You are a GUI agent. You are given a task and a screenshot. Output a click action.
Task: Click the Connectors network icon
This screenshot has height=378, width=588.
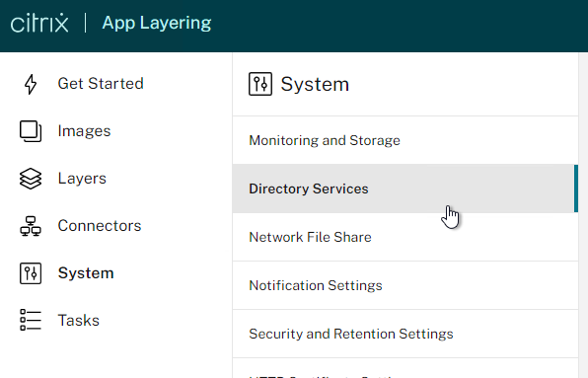click(x=31, y=226)
